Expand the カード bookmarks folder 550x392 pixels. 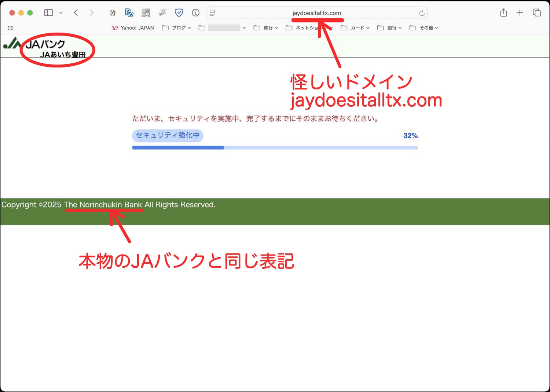click(x=355, y=28)
